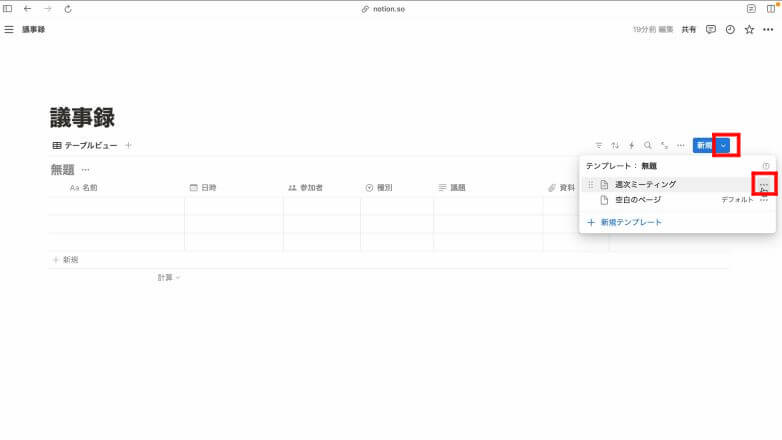The height and width of the screenshot is (440, 782).
Task: Open the database filter icon
Action: point(599,145)
